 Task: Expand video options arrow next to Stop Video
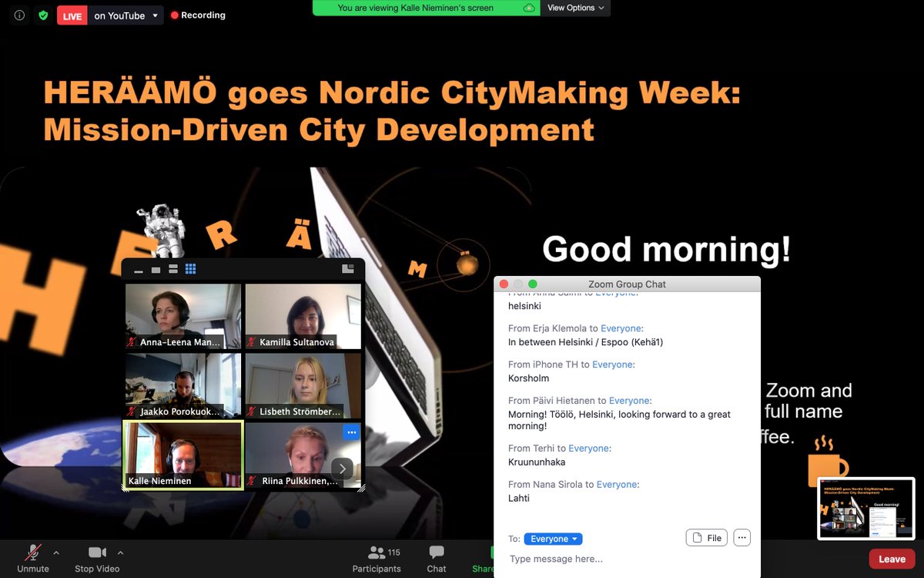[x=120, y=552]
